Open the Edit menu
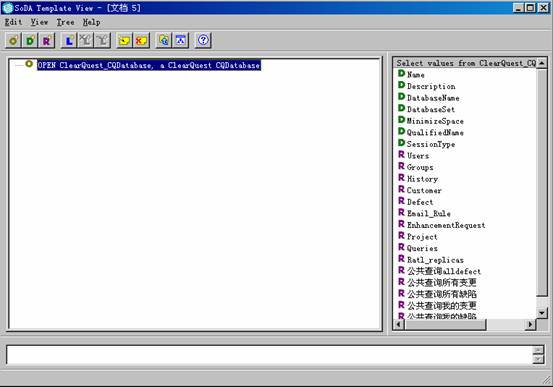Viewport: 553px width, 387px height. 13,22
